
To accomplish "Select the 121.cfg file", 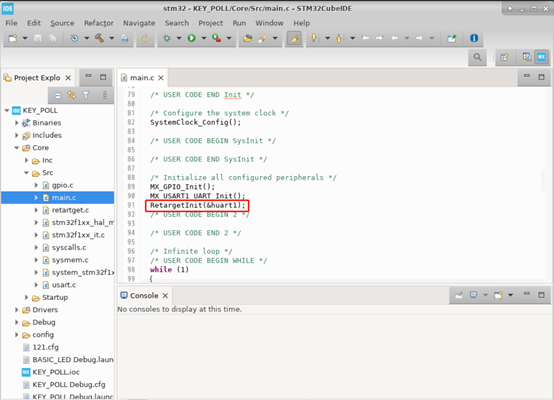I will point(46,347).
